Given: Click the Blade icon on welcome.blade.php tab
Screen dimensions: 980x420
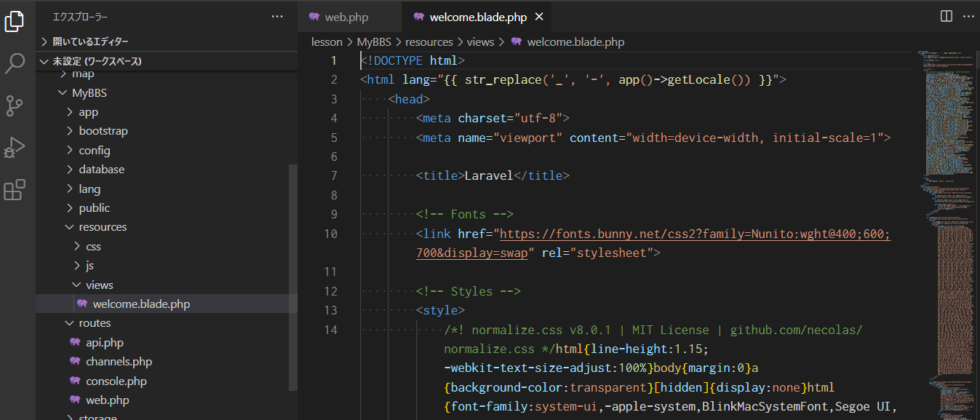Looking at the screenshot, I should tap(418, 15).
